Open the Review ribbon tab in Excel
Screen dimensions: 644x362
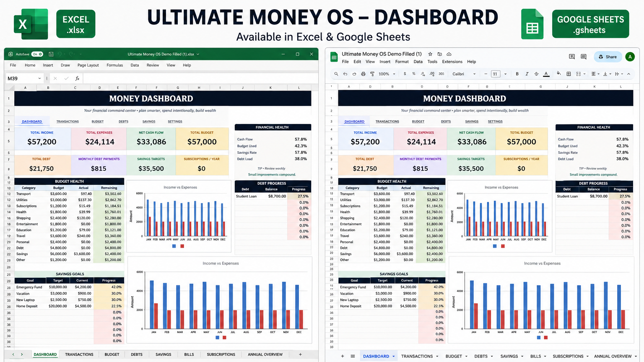click(x=153, y=65)
